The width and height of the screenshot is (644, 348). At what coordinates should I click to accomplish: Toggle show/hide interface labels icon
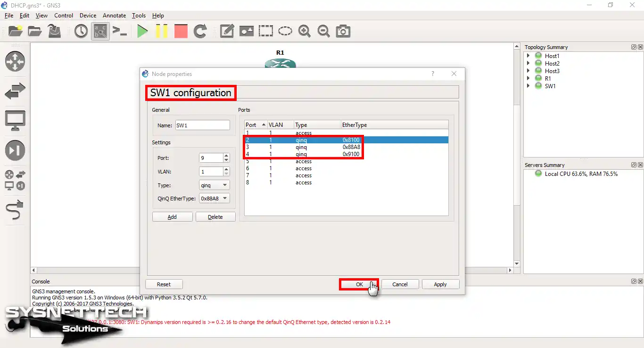pyautogui.click(x=100, y=32)
